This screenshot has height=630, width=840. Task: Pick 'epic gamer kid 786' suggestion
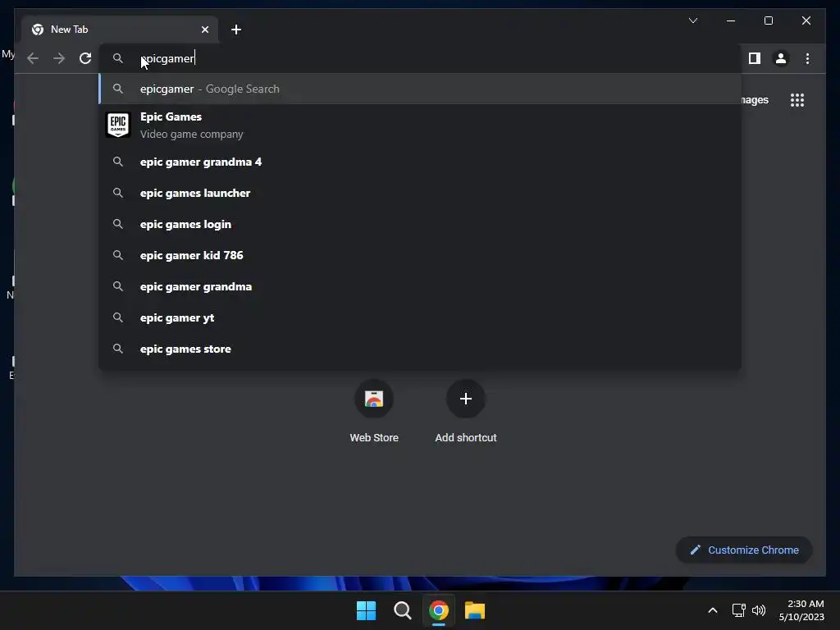(420, 256)
